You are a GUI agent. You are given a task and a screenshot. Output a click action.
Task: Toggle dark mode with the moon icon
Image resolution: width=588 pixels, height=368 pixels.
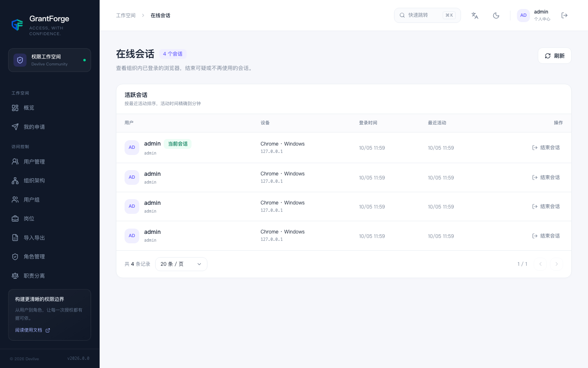tap(496, 16)
